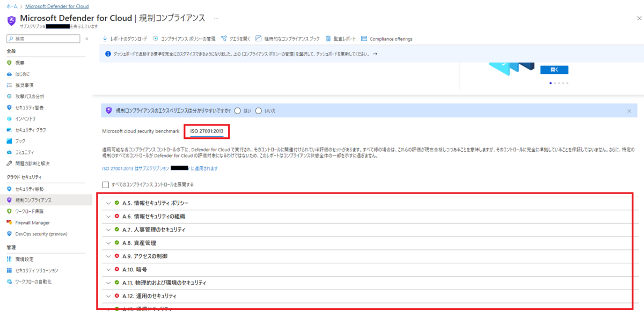644x311 pixels.
Task: Select 攻撃パスの分析 icon
Action: 9,97
